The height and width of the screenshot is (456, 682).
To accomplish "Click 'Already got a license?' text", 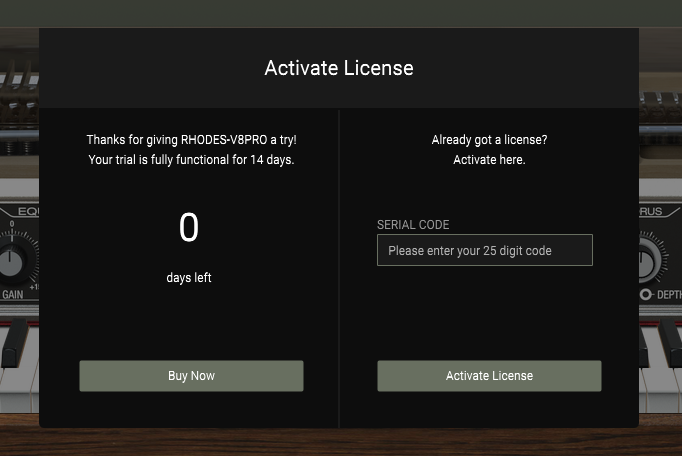I will [x=489, y=140].
